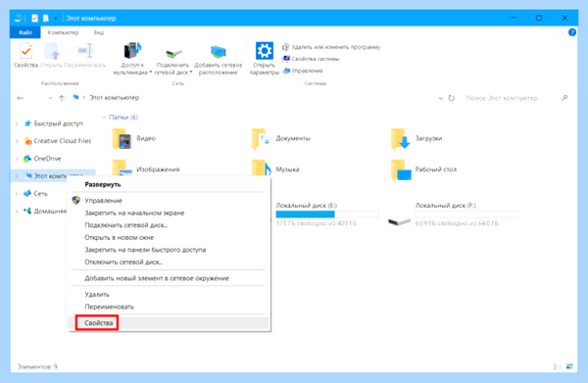Expand the OneDrive tree chevron
Image resolution: width=588 pixels, height=383 pixels.
point(17,159)
